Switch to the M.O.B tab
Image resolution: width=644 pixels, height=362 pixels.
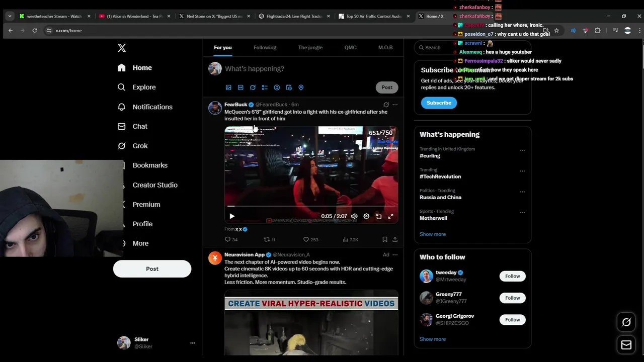(385, 47)
